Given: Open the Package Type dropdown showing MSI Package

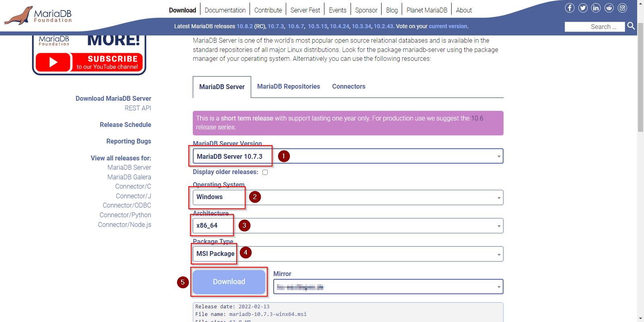Looking at the screenshot, I should [x=348, y=254].
